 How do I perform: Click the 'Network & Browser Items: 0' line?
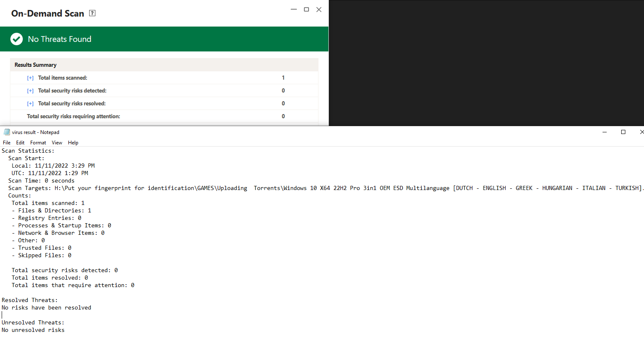pos(58,233)
